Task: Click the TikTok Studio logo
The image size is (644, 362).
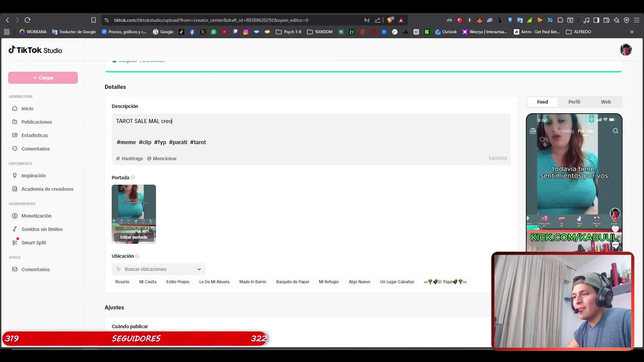Action: (x=35, y=50)
